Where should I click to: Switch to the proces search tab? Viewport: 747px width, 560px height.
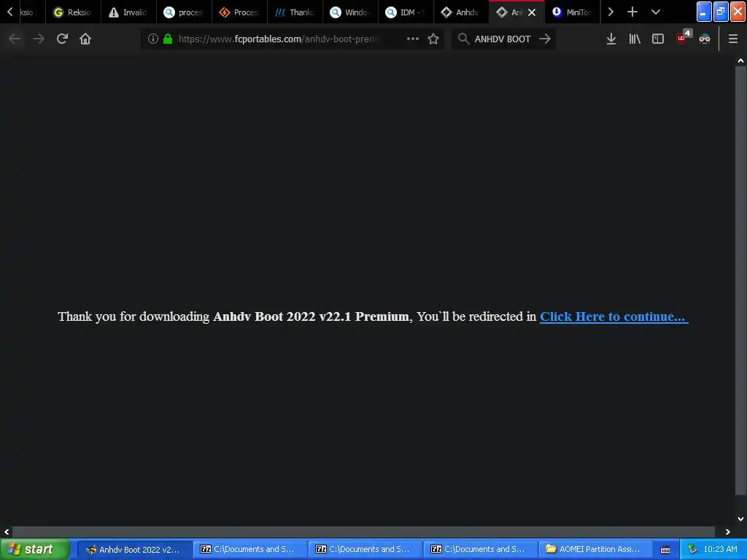click(x=183, y=12)
